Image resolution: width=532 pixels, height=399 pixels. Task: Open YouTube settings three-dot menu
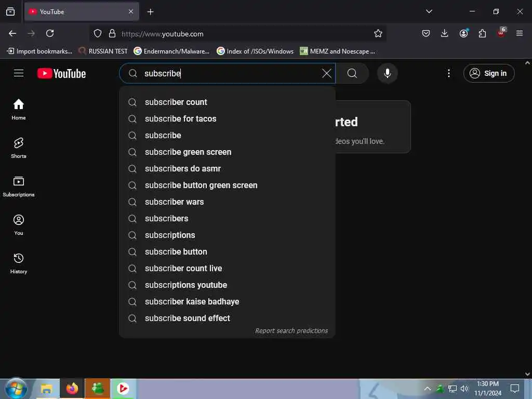point(448,73)
